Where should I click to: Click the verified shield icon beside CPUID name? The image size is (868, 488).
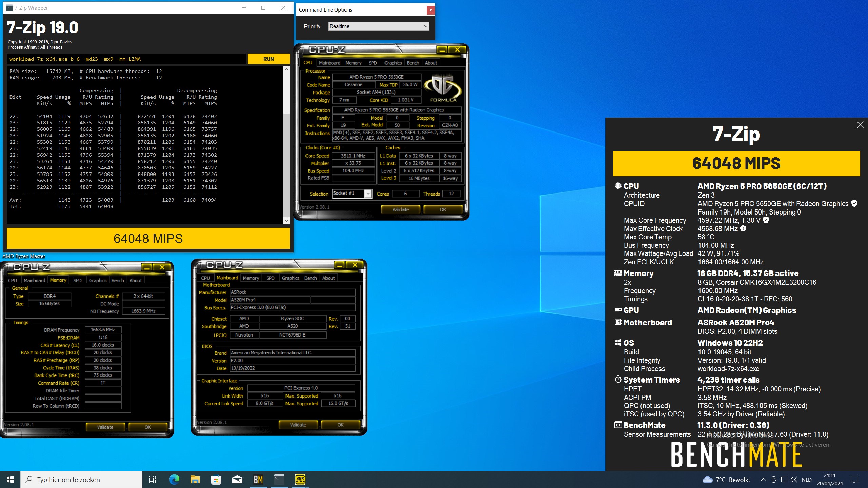(854, 203)
